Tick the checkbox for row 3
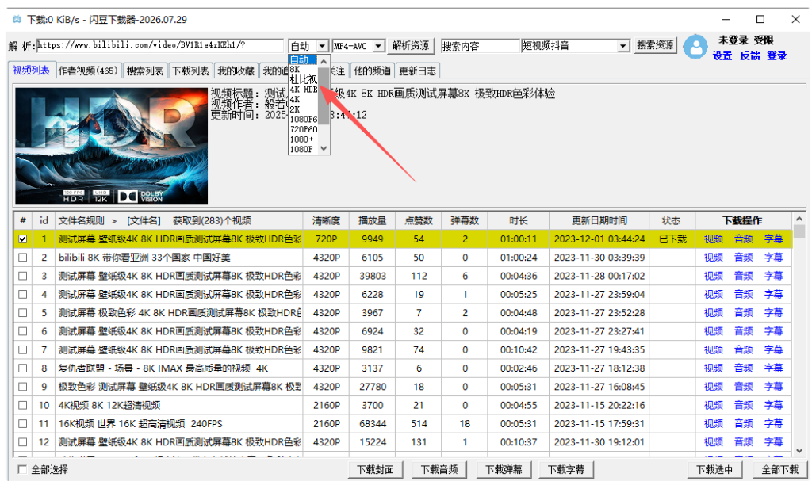812x504 pixels. 23,276
